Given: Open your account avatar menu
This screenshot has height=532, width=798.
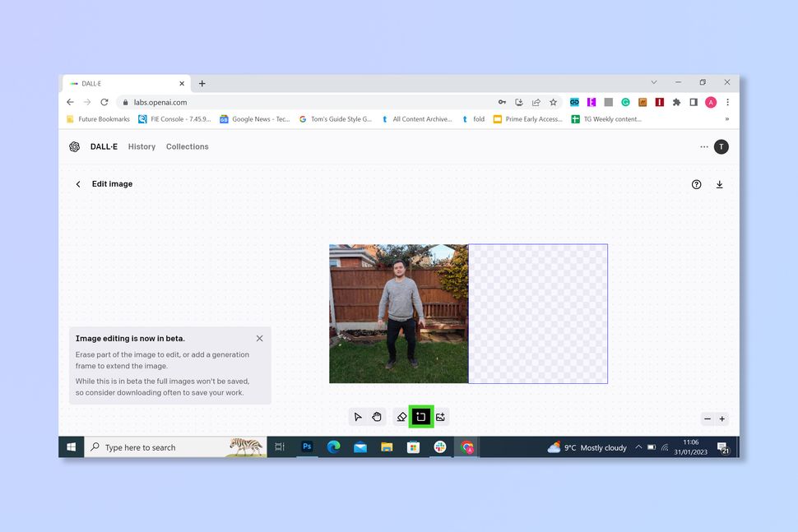Looking at the screenshot, I should [x=721, y=146].
